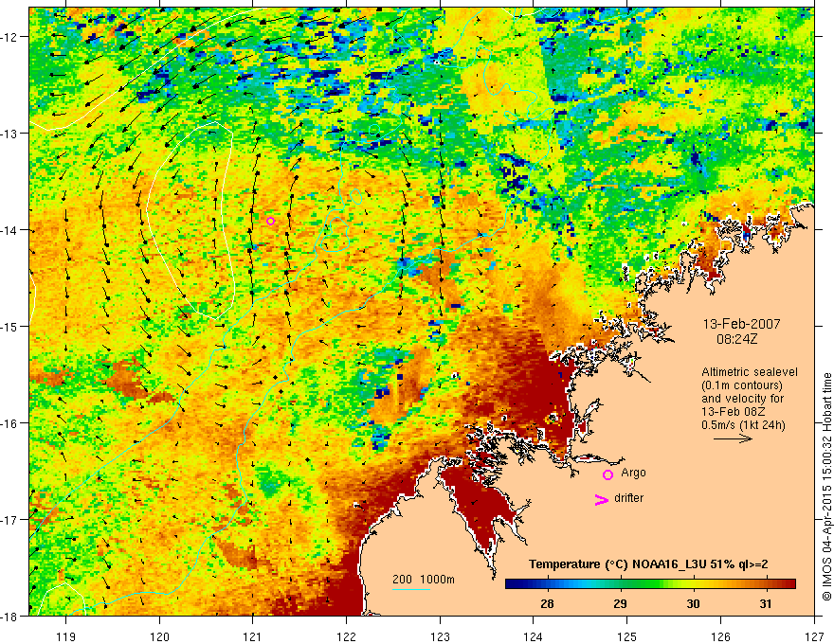Click the longitude axis label 123
Image resolution: width=834 pixels, height=644 pixels.
click(440, 636)
